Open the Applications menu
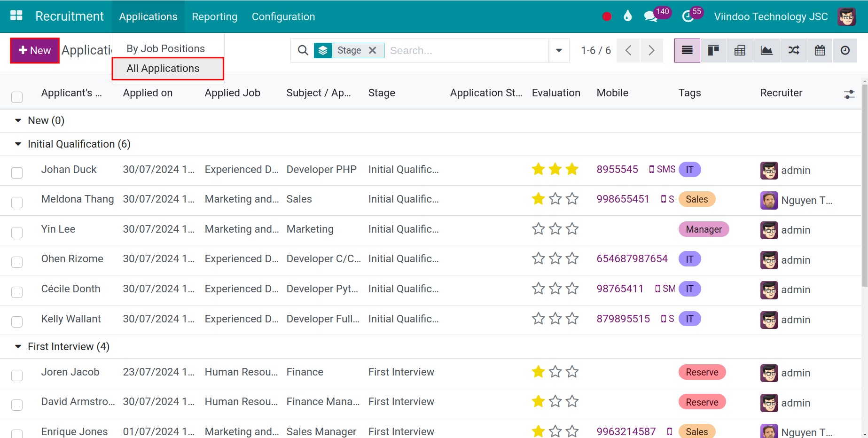This screenshot has width=868, height=438. pos(148,16)
